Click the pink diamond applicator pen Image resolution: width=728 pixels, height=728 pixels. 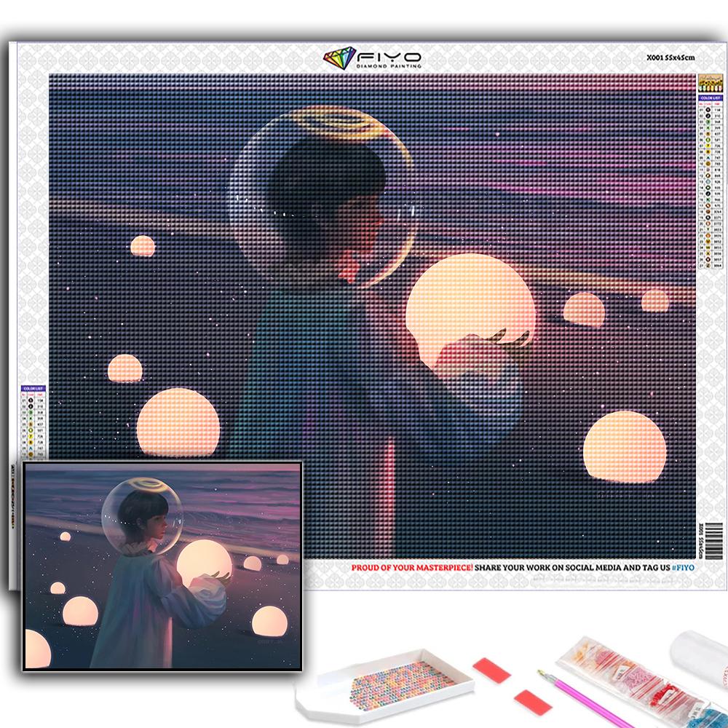(x=582, y=700)
